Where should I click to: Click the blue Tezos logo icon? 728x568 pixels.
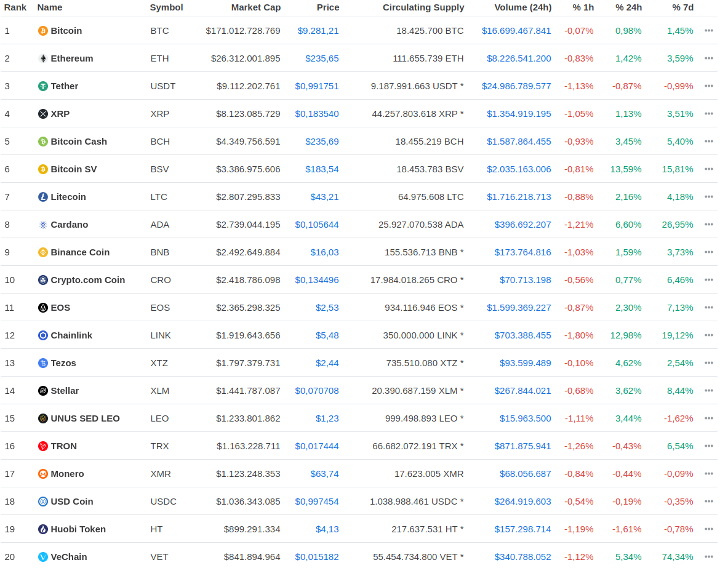[x=42, y=363]
